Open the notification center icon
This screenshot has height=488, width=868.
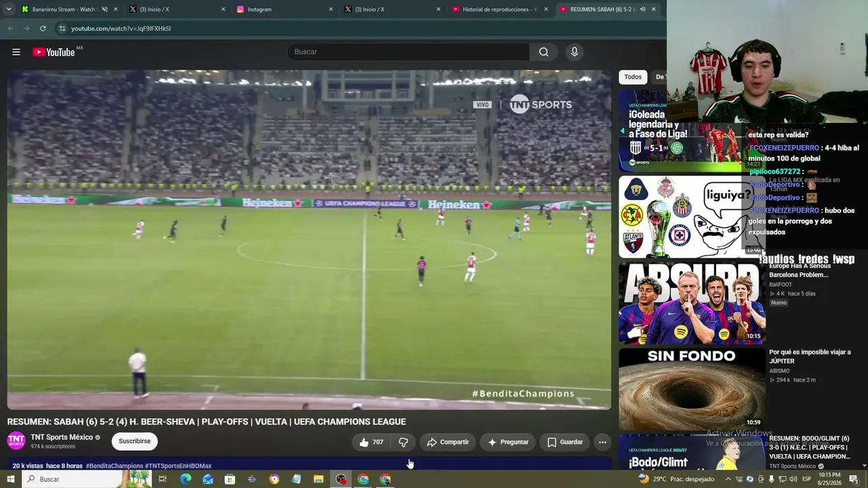(854, 479)
